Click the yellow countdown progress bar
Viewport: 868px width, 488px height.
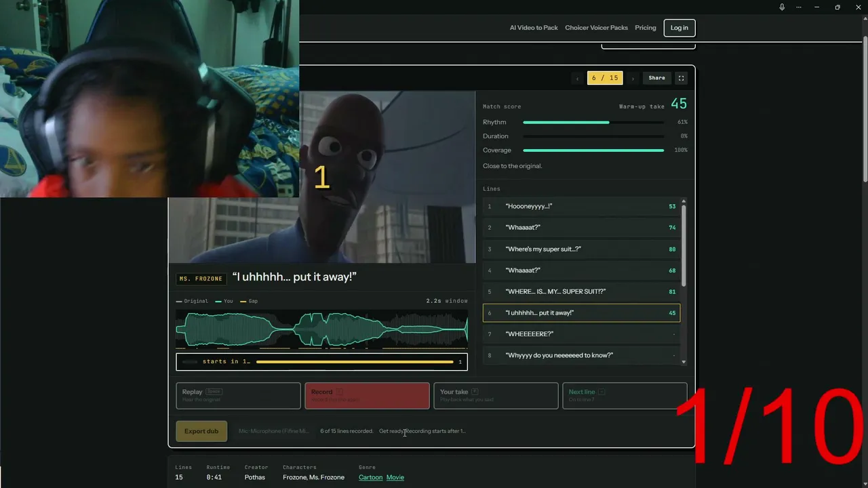[x=355, y=362]
